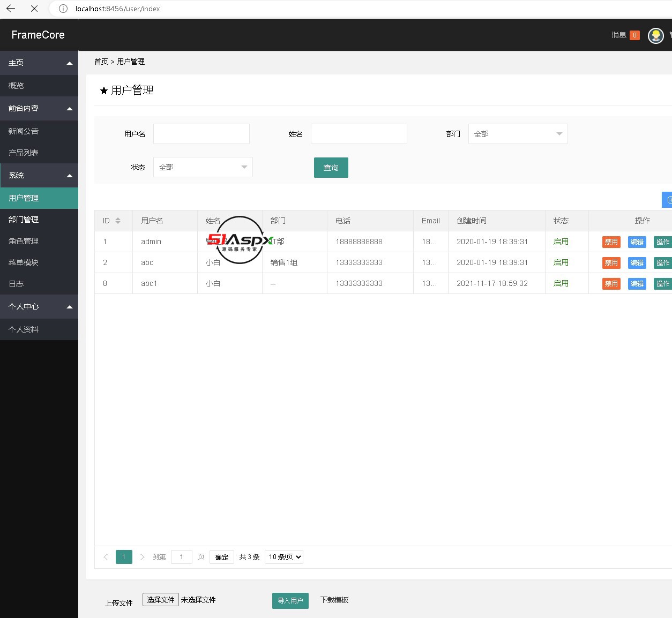Open 概览 in the sidebar

(x=39, y=86)
